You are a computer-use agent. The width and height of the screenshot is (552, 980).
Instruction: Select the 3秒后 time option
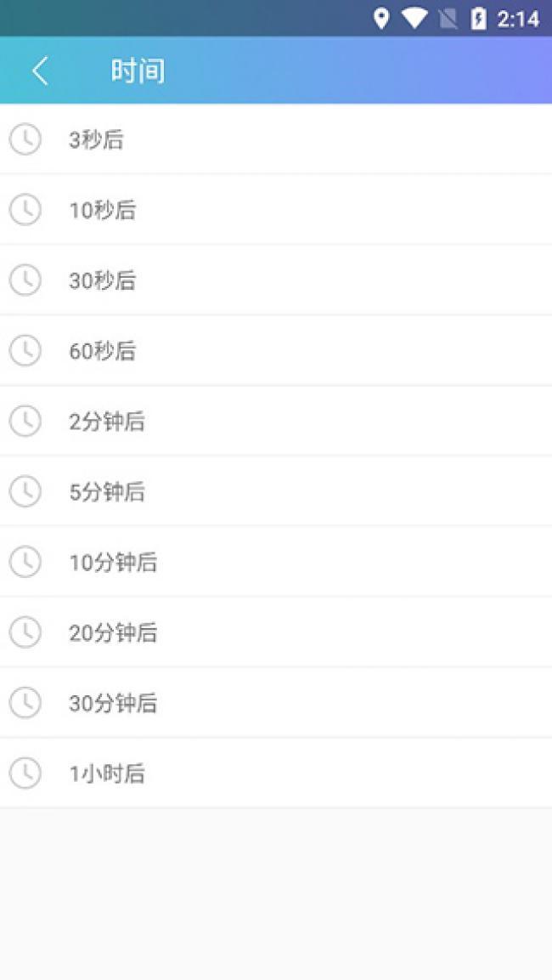coord(96,139)
